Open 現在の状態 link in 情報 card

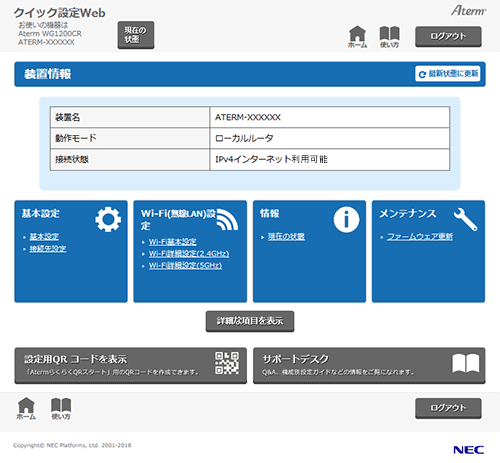pyautogui.click(x=286, y=237)
